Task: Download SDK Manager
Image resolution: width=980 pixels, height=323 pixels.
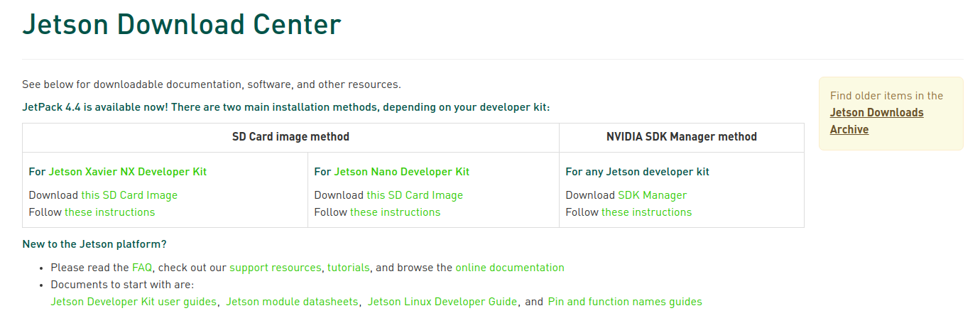Action: 652,195
